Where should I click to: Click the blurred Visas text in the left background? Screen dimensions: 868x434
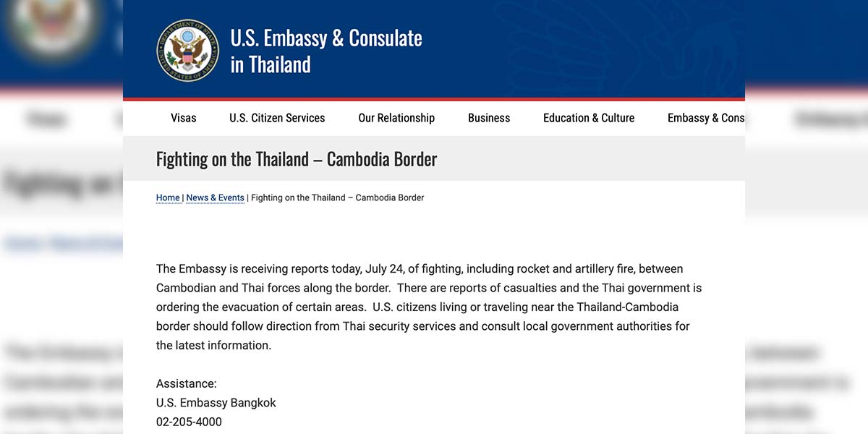[x=46, y=119]
